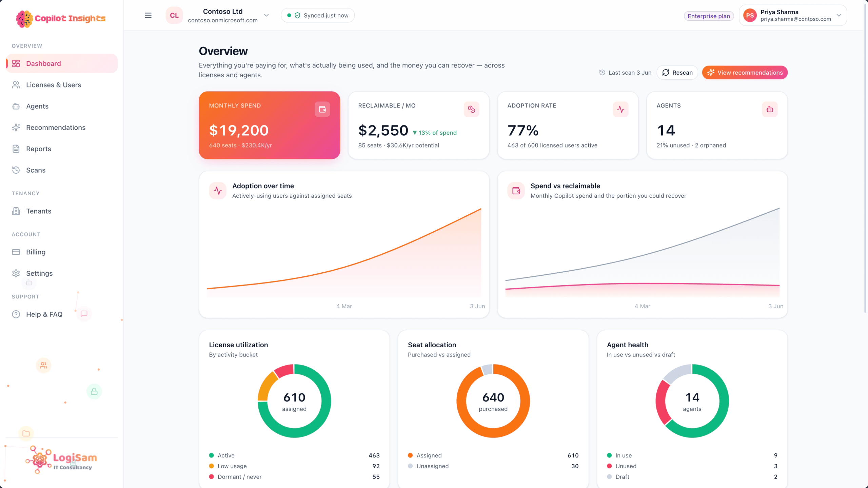Click the Agents robot icon in sidebar
Viewport: 868px width, 488px height.
pos(16,106)
